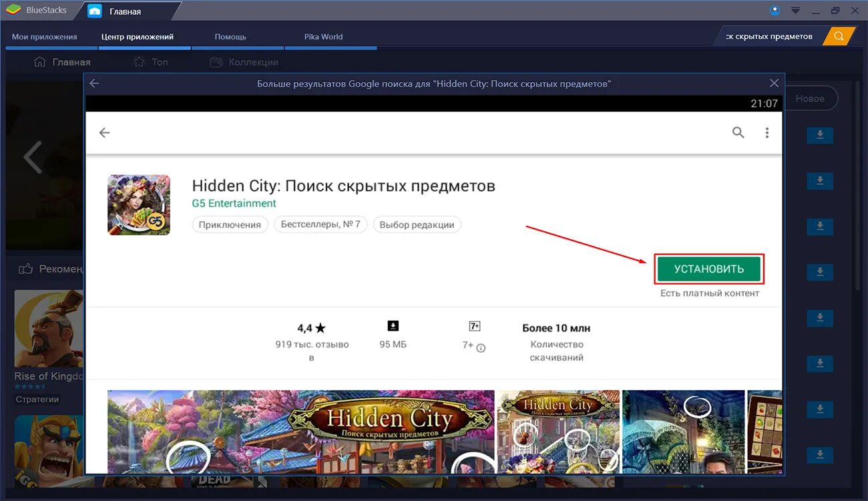This screenshot has height=501, width=868.
Task: Open the Play Store three-dot menu
Action: (767, 133)
